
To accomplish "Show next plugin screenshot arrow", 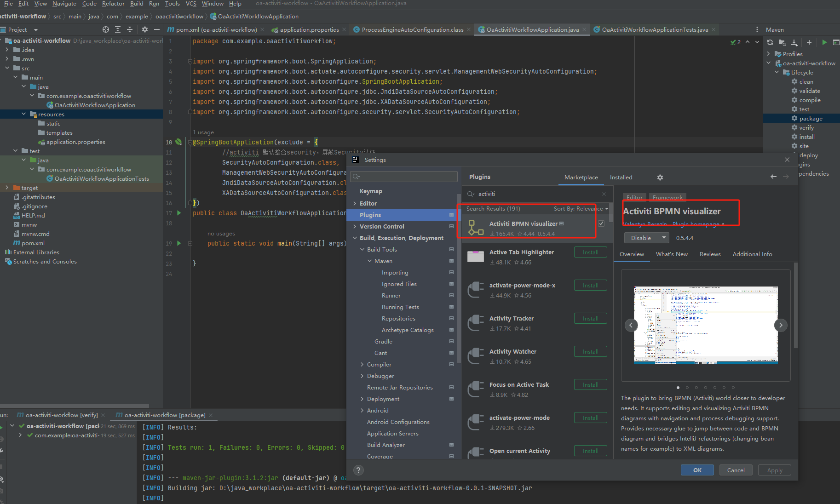I will click(781, 325).
